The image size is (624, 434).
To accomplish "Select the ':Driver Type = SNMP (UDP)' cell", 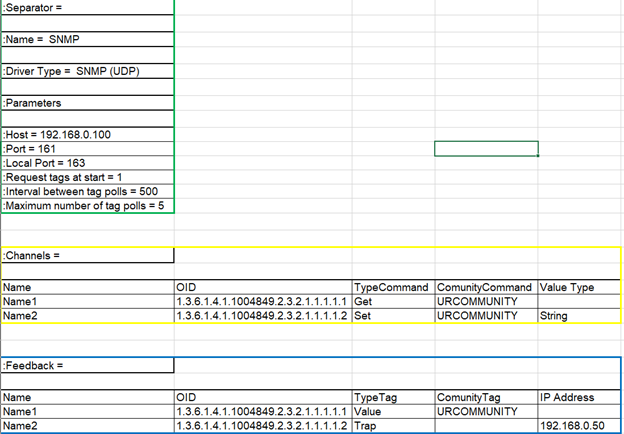I will coord(88,71).
